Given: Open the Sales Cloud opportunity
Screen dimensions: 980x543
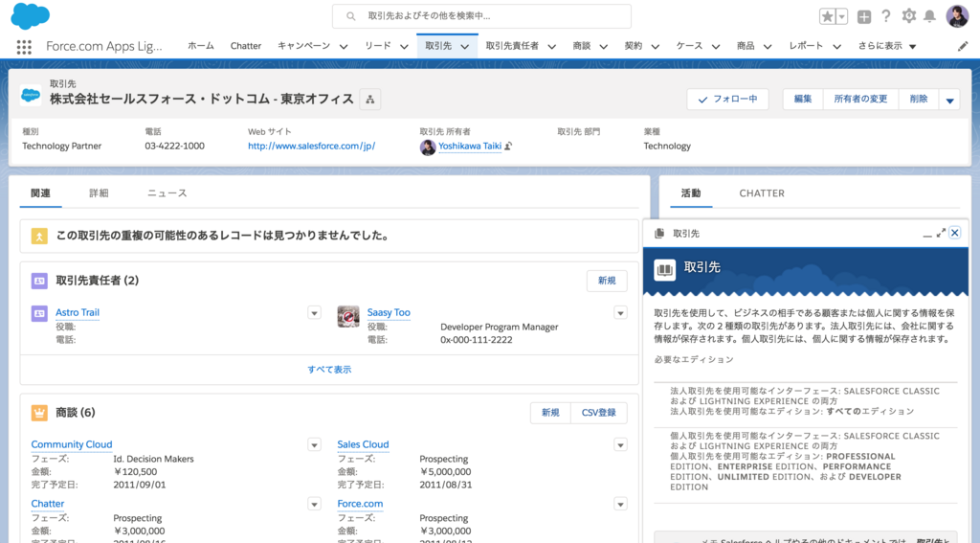Looking at the screenshot, I should coord(363,444).
